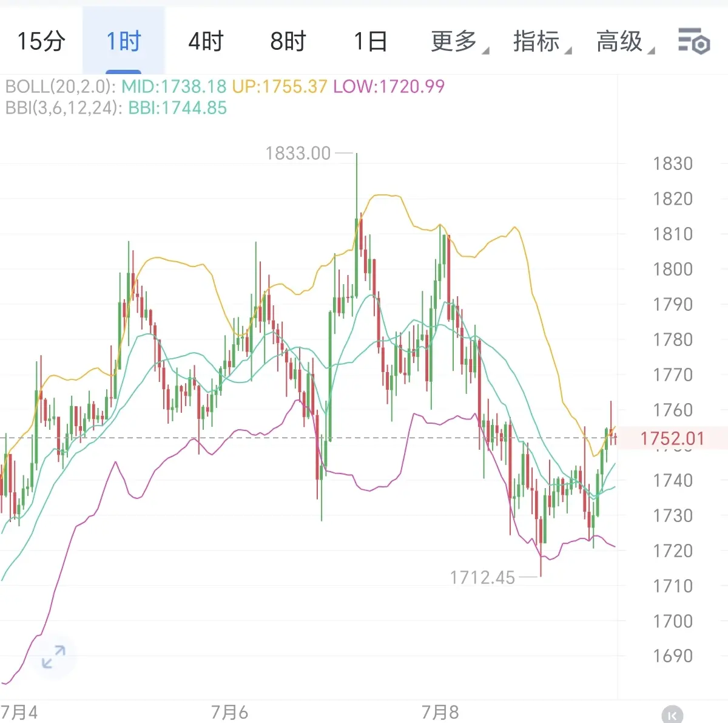This screenshot has width=728, height=723.
Task: Click the BBI(3,6,12,24) indicator label
Action: pos(65,108)
